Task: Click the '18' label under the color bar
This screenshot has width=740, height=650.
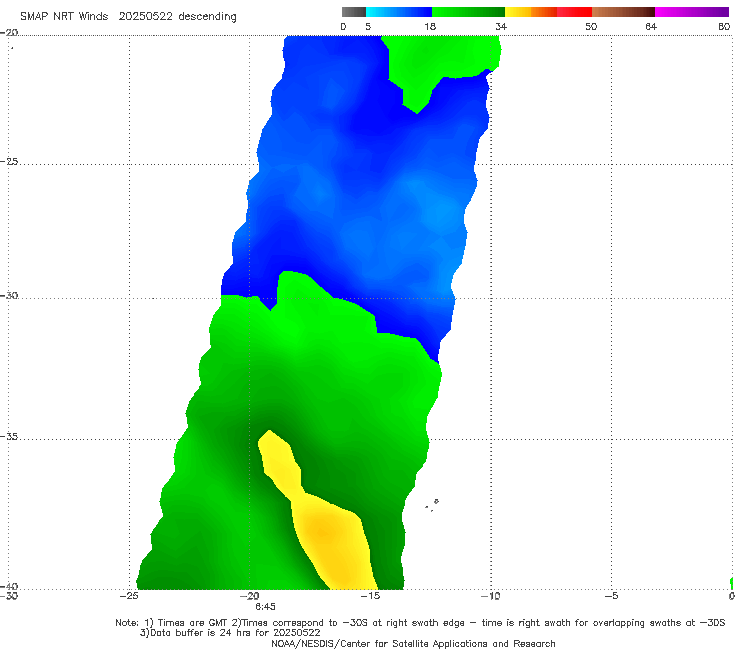Action: click(430, 27)
